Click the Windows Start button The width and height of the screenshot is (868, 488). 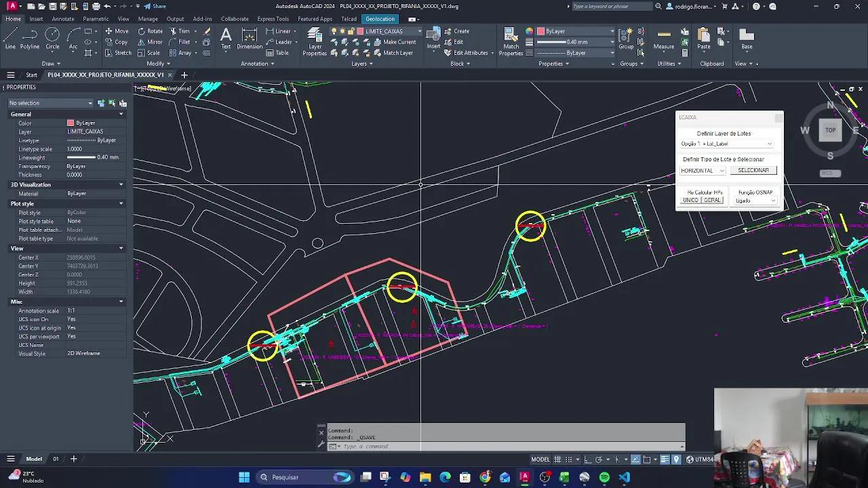click(244, 477)
